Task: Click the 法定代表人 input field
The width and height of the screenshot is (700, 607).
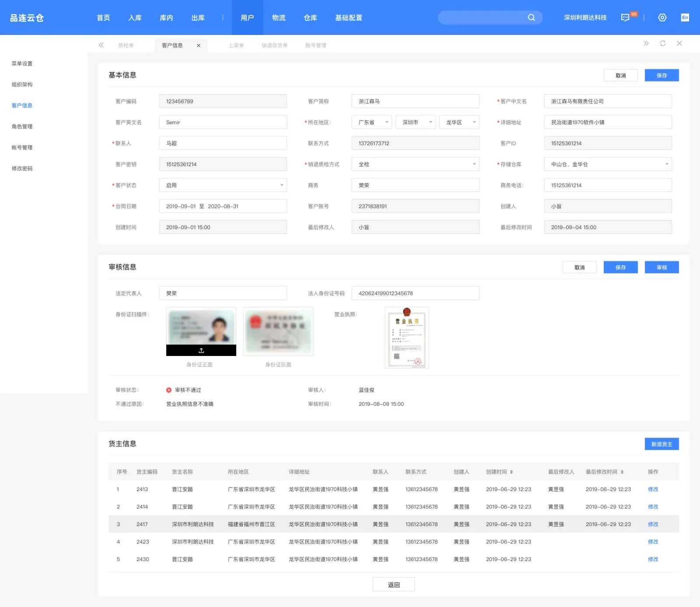Action: point(223,293)
